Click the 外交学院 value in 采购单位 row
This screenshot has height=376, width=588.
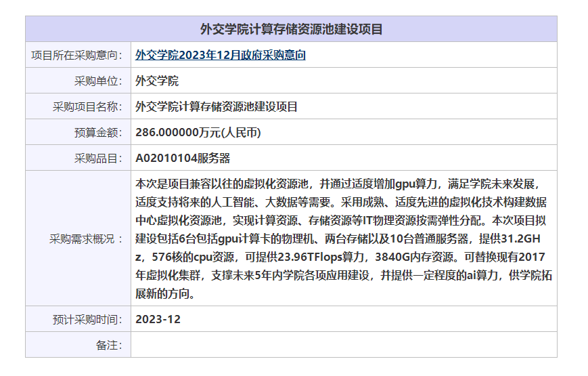157,81
